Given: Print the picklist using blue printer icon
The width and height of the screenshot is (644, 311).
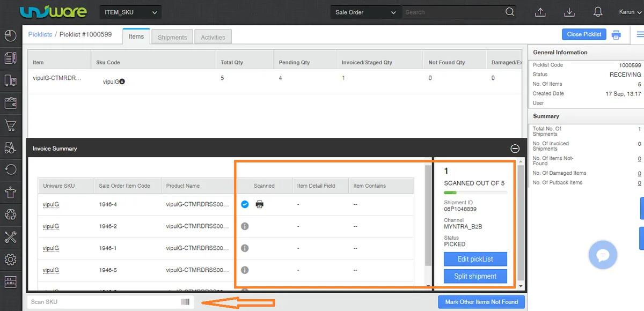Looking at the screenshot, I should (x=616, y=35).
